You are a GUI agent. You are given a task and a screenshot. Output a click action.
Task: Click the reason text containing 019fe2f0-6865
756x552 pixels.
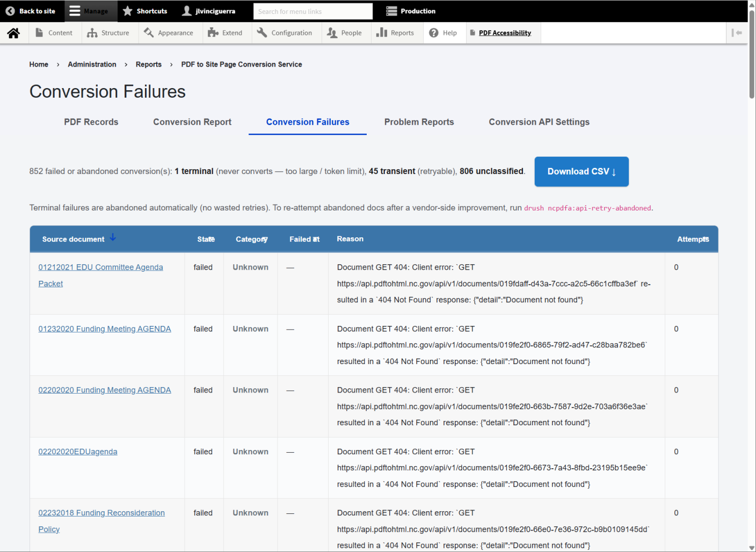(x=492, y=345)
